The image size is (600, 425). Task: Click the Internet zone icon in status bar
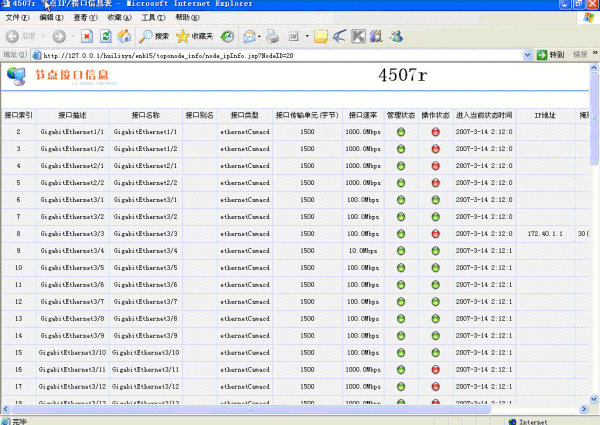tap(512, 422)
